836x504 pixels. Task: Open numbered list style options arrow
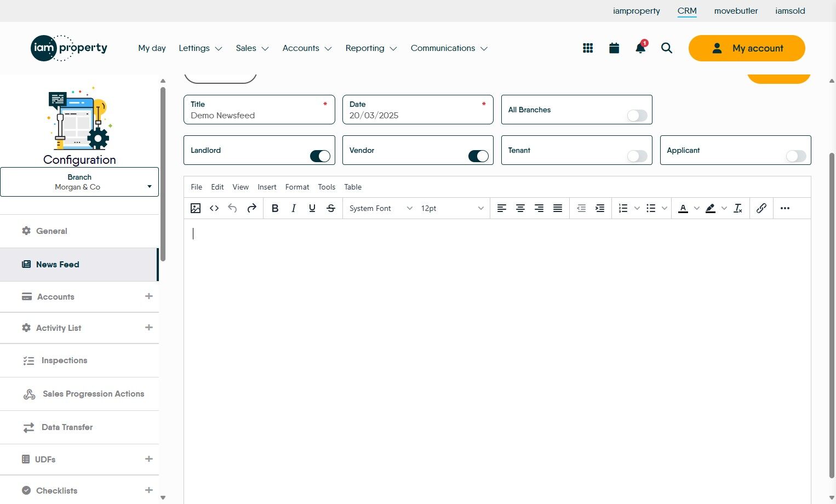[x=637, y=208]
